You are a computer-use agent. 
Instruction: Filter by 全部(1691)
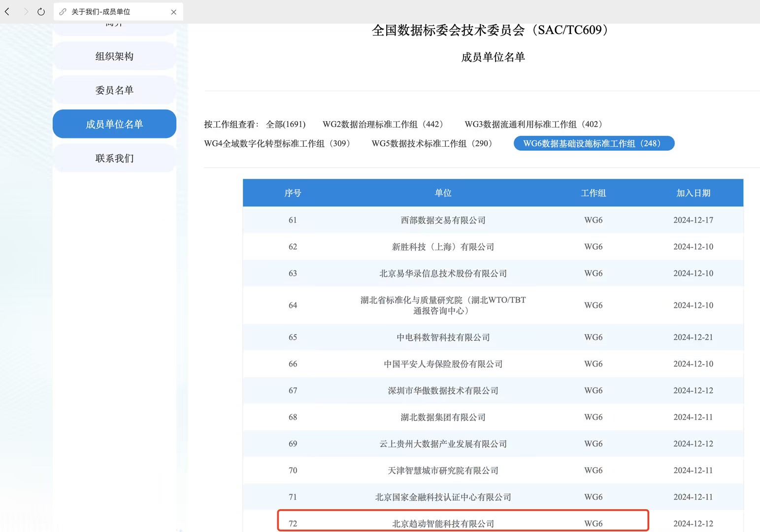(286, 124)
